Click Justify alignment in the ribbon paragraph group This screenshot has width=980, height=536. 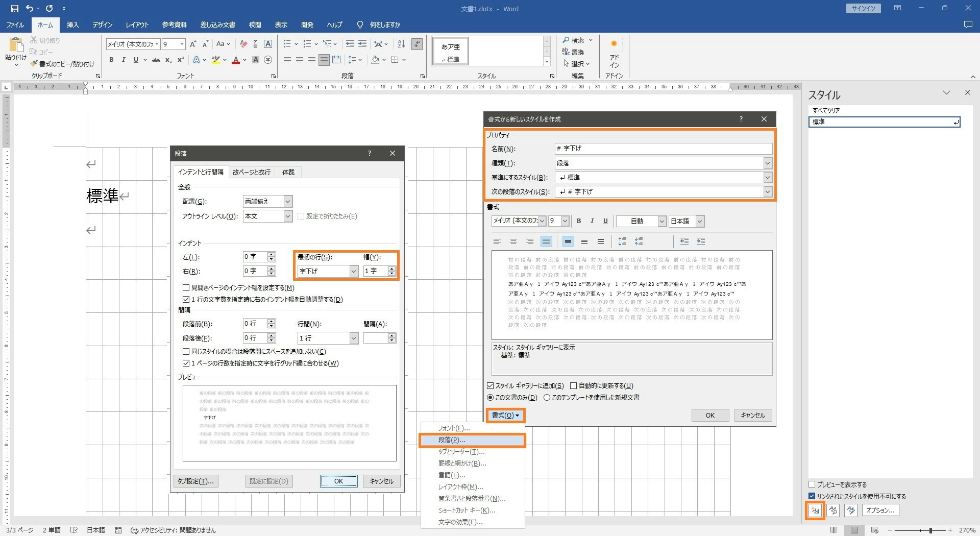click(x=324, y=60)
